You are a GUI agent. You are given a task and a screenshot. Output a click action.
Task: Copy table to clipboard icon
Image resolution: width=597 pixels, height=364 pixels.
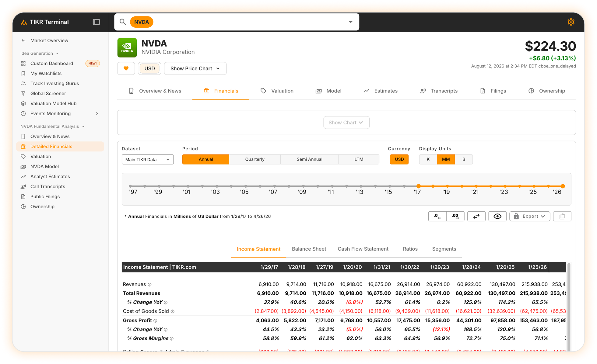[562, 216]
